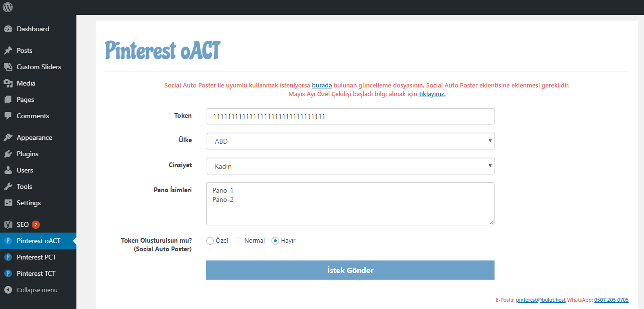Click the Comments bubble icon
644x309 pixels.
(x=8, y=116)
